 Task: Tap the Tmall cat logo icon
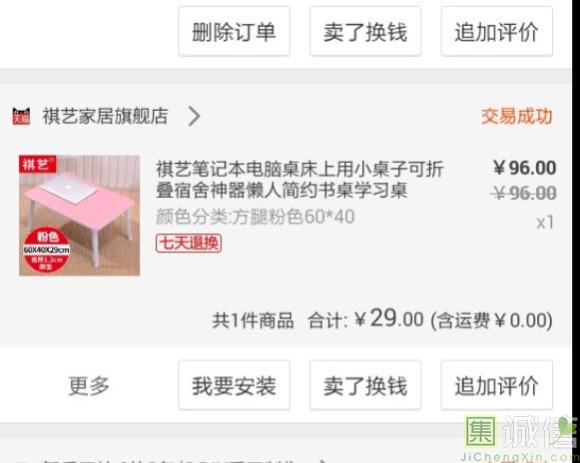(21, 116)
